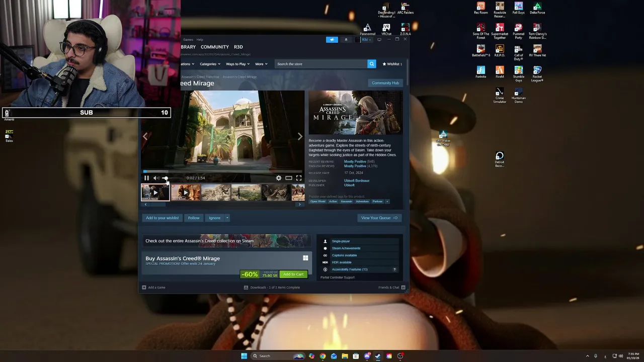Focus the Search the store field

[x=321, y=64]
